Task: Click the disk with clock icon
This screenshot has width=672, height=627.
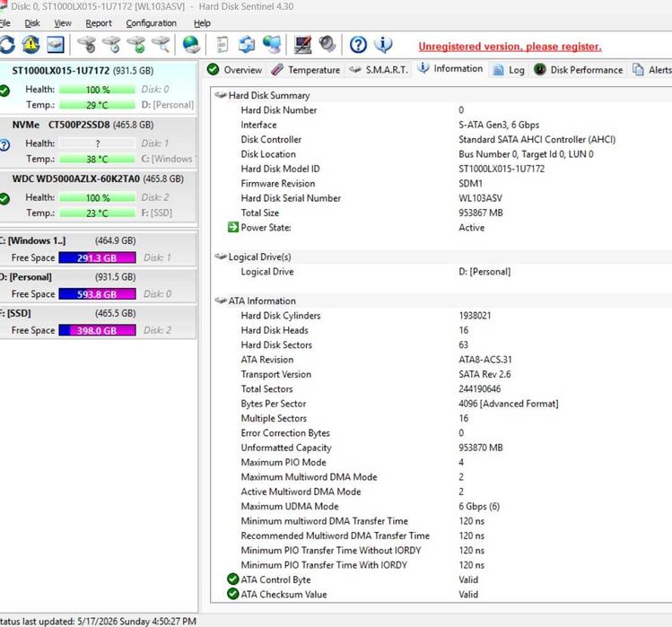Action: coord(111,45)
